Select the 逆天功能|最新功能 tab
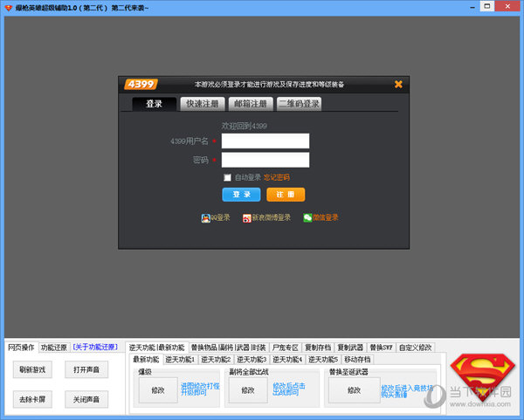Image resolution: width=524 pixels, height=420 pixels. pyautogui.click(x=156, y=348)
